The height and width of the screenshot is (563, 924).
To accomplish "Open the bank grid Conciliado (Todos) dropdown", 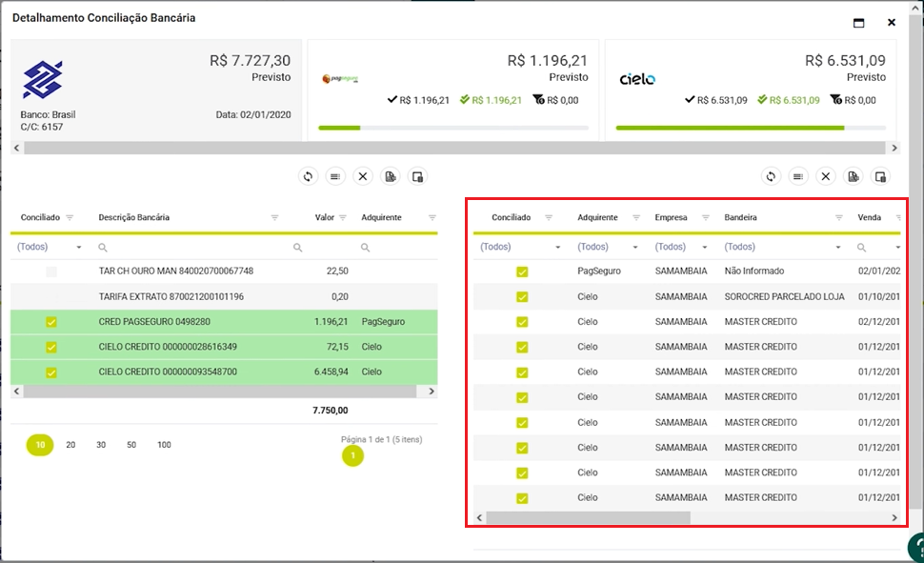I will click(79, 247).
